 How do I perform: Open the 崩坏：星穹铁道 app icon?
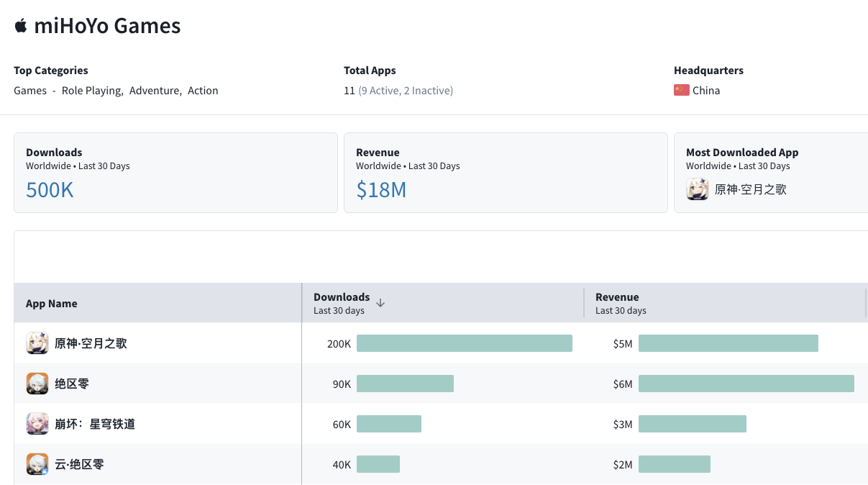click(37, 424)
